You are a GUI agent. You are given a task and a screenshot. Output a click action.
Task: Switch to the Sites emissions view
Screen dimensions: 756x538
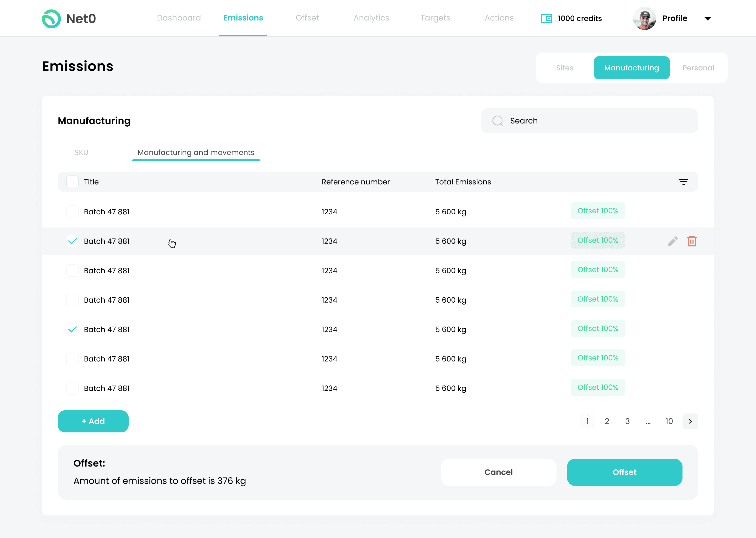[565, 68]
